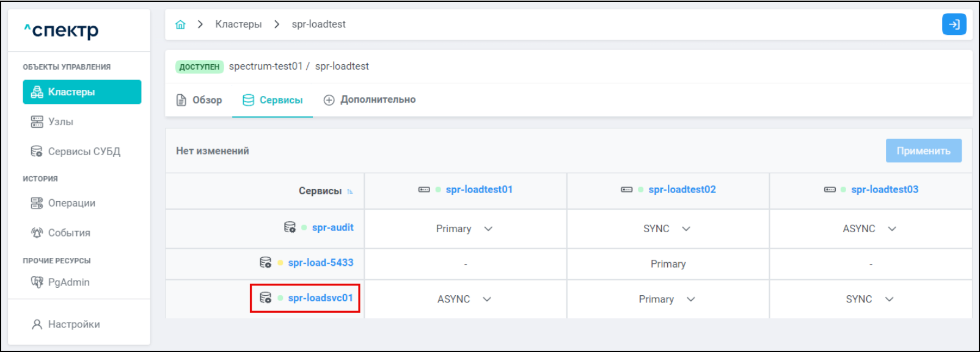Viewport: 980px width, 352px height.
Task: Click the node icon beside spr-loadtest01
Action: click(x=424, y=189)
